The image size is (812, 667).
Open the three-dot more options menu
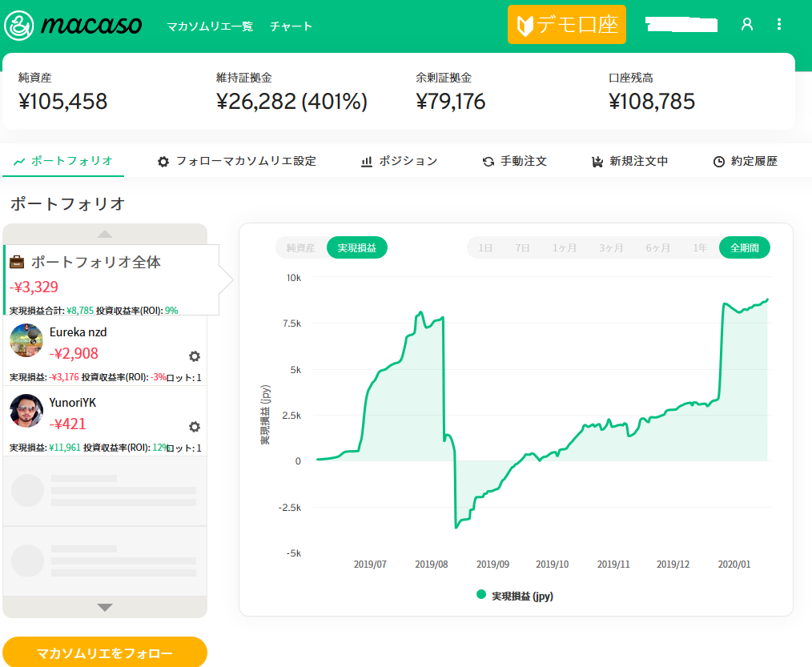(779, 25)
